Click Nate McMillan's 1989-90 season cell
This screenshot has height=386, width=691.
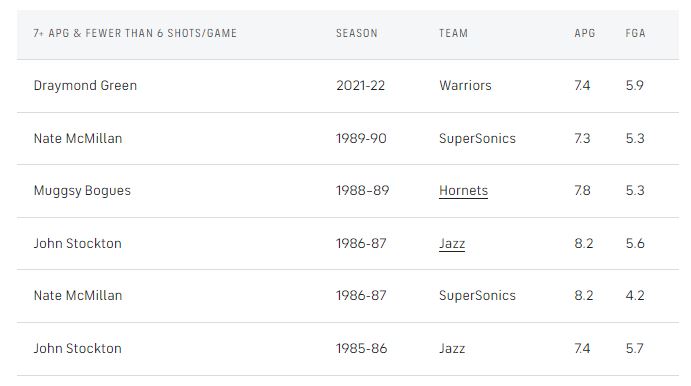[x=361, y=138]
